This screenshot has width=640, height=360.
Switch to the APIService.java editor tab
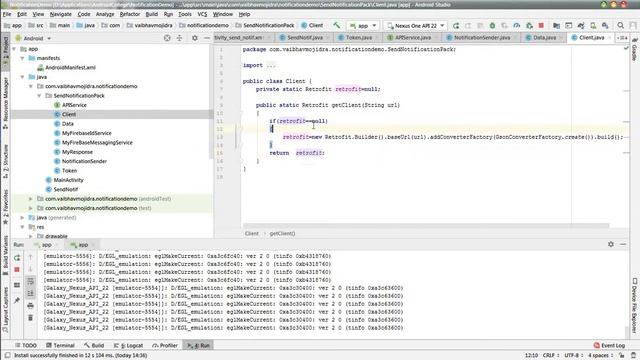pyautogui.click(x=413, y=38)
